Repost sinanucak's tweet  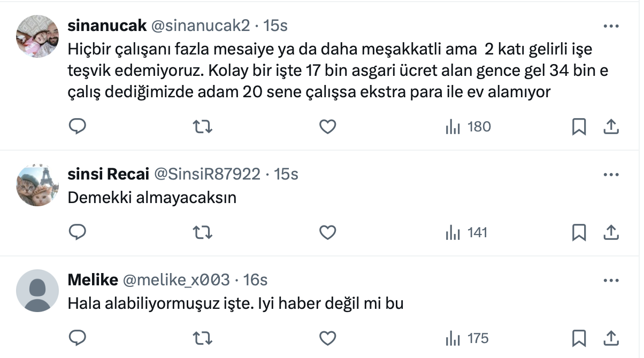(x=203, y=127)
